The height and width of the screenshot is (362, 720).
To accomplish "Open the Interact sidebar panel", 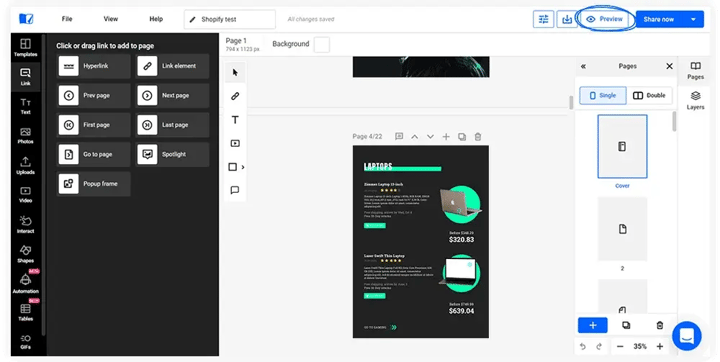I will tap(26, 224).
